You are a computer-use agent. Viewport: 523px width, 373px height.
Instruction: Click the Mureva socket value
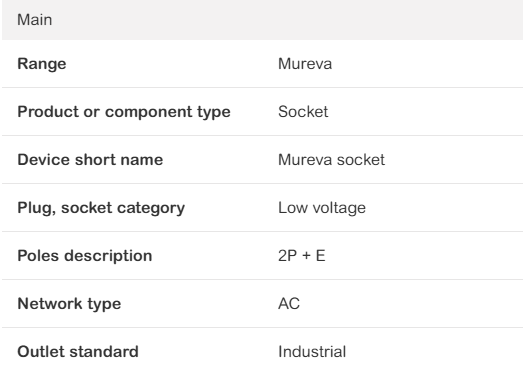[331, 159]
